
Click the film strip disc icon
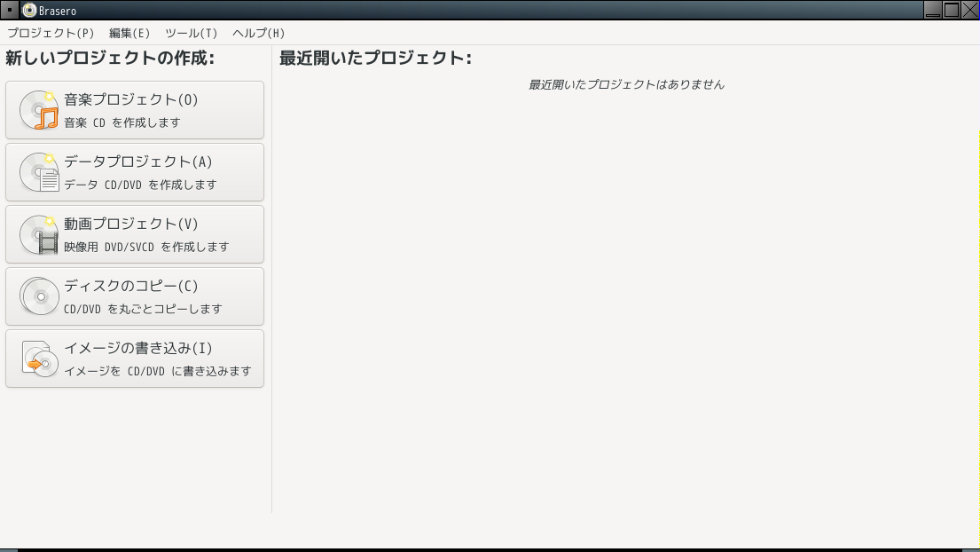(x=39, y=234)
